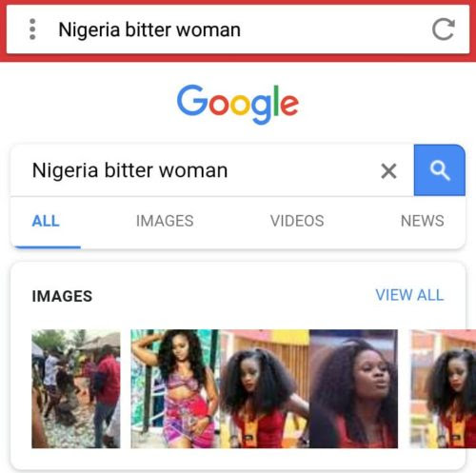
Task: Tap the browser address bar text
Action: 149,30
